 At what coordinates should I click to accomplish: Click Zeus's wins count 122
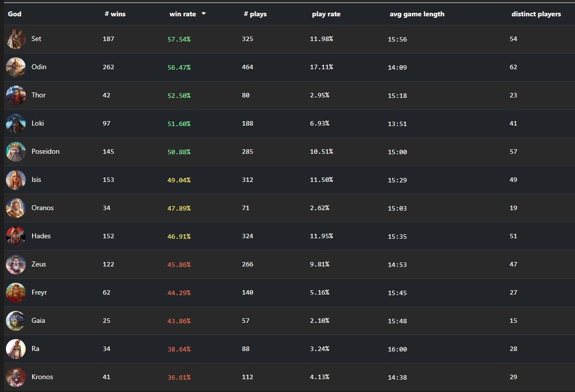109,264
